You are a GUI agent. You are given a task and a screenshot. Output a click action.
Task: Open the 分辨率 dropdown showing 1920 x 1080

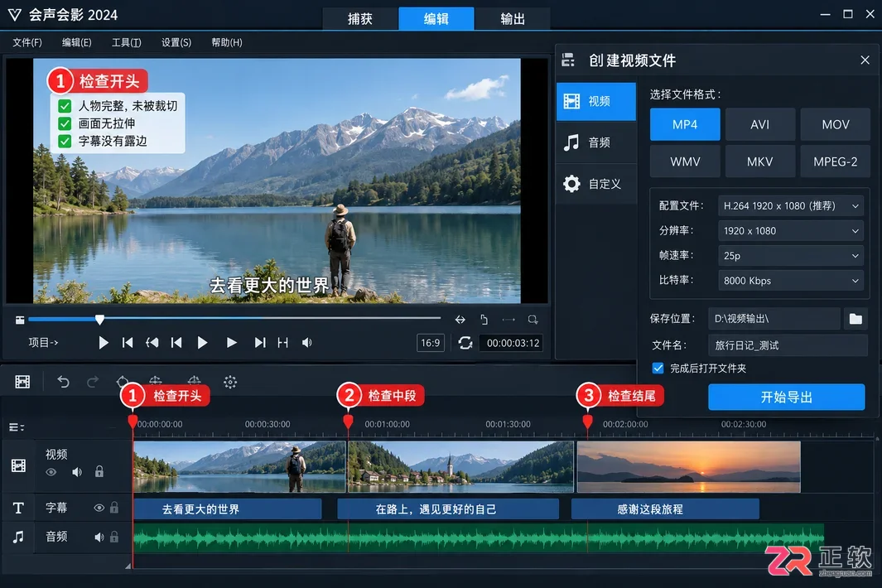[x=790, y=231]
